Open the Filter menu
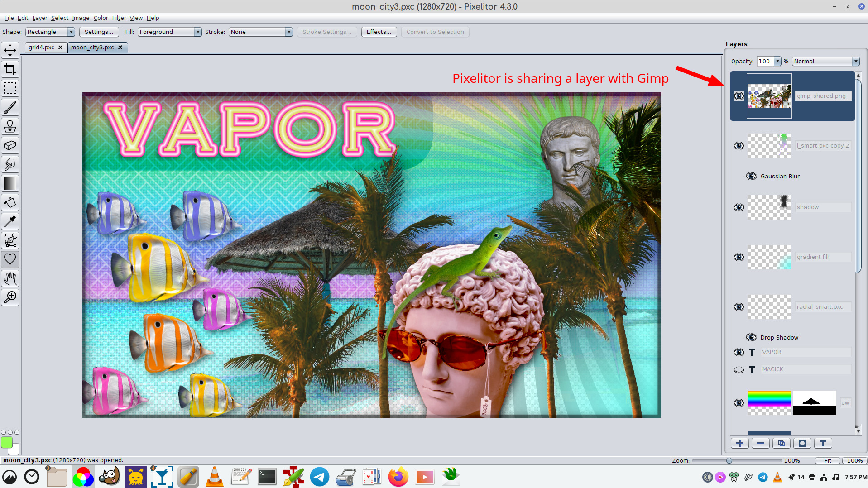 (x=119, y=18)
